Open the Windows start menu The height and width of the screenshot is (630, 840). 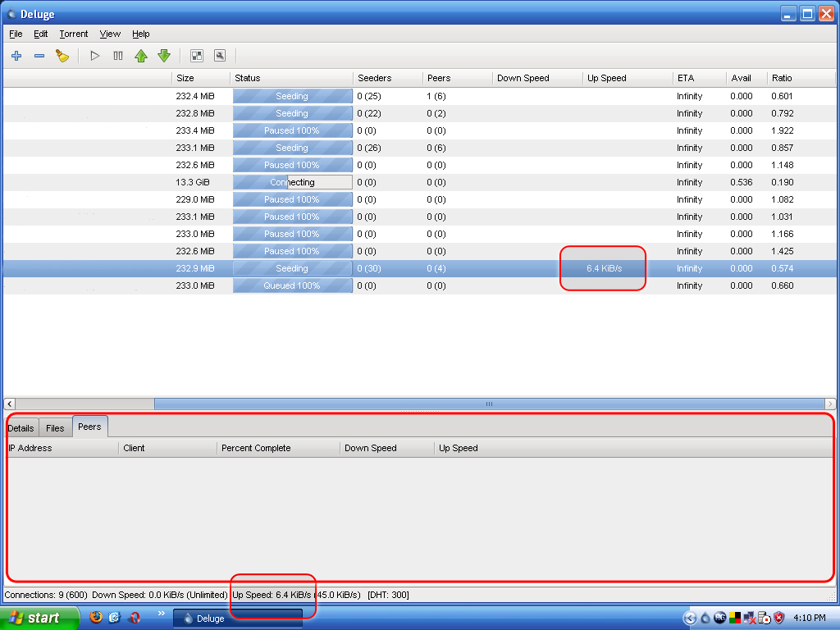[x=39, y=619]
